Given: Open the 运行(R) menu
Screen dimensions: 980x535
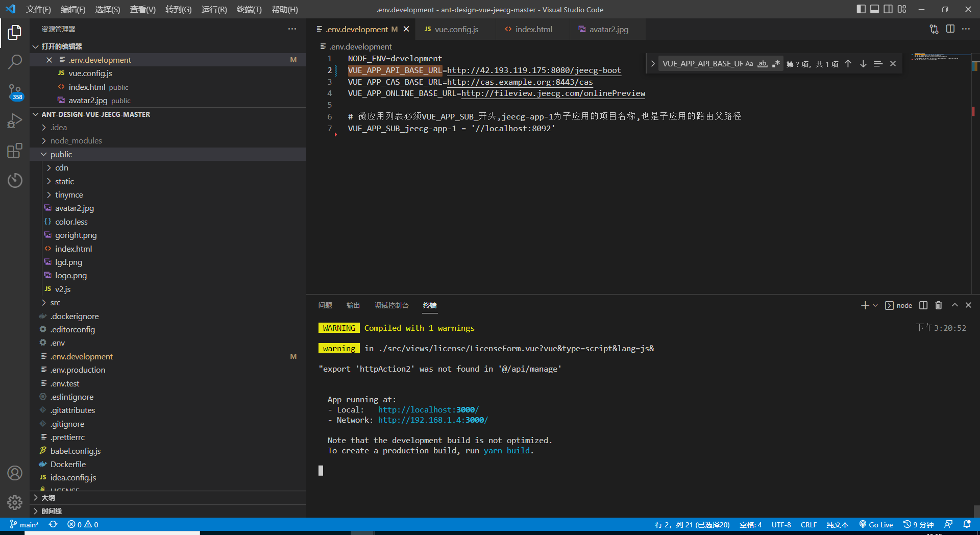Looking at the screenshot, I should 214,9.
